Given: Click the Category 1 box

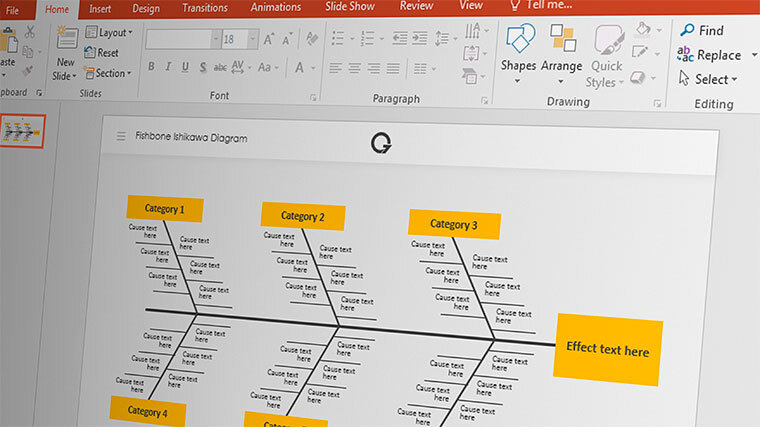Looking at the screenshot, I should pyautogui.click(x=165, y=209).
